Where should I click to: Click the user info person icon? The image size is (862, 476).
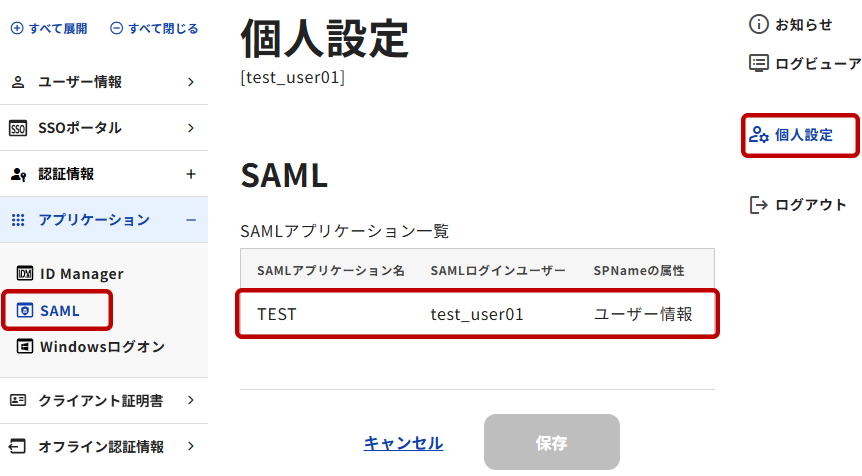coord(18,82)
